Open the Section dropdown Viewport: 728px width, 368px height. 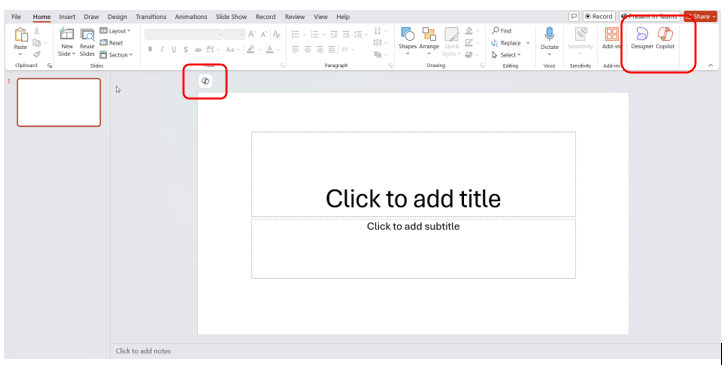click(x=116, y=55)
